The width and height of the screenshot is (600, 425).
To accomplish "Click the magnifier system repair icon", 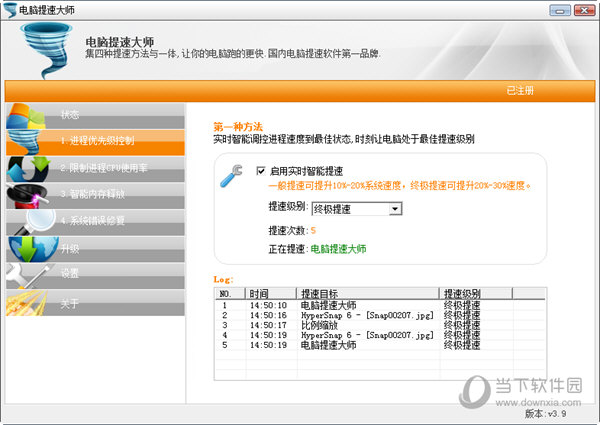I will [35, 222].
